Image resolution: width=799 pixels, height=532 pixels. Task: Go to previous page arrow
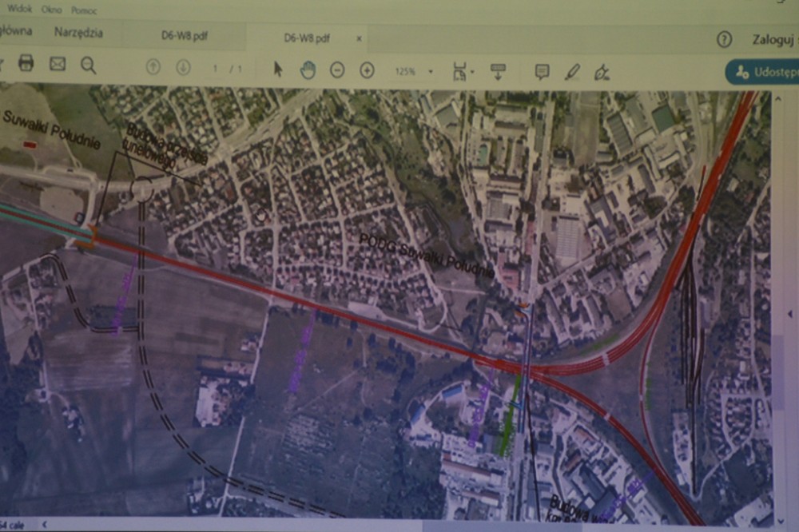pyautogui.click(x=153, y=68)
